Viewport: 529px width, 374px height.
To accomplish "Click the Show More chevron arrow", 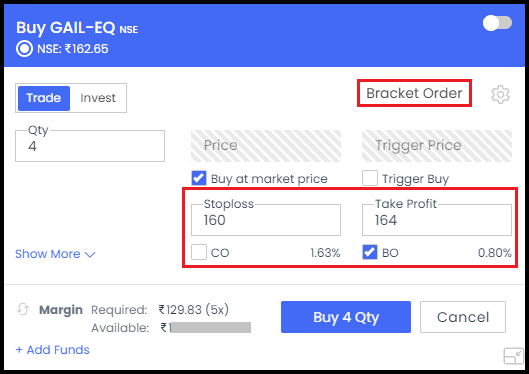I will [x=90, y=255].
